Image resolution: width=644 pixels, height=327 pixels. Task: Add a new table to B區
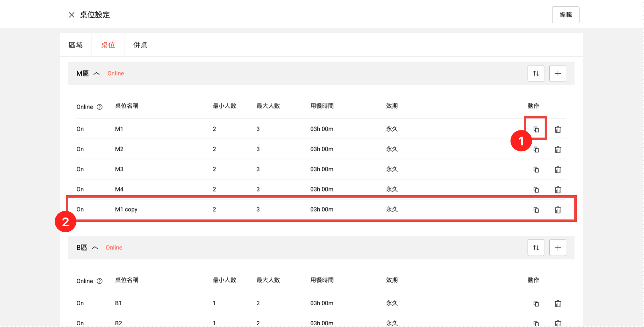pos(557,247)
